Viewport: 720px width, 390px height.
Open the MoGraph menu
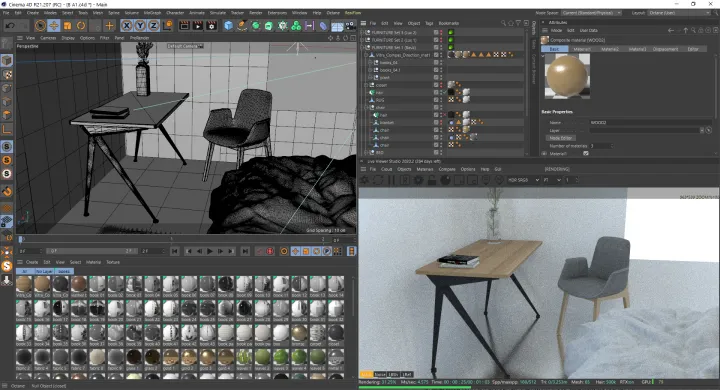tap(152, 13)
